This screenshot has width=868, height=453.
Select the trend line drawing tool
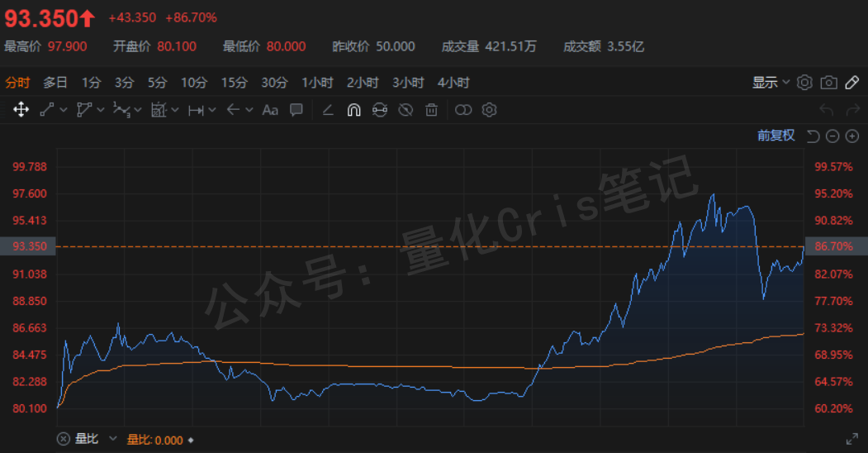coord(47,110)
